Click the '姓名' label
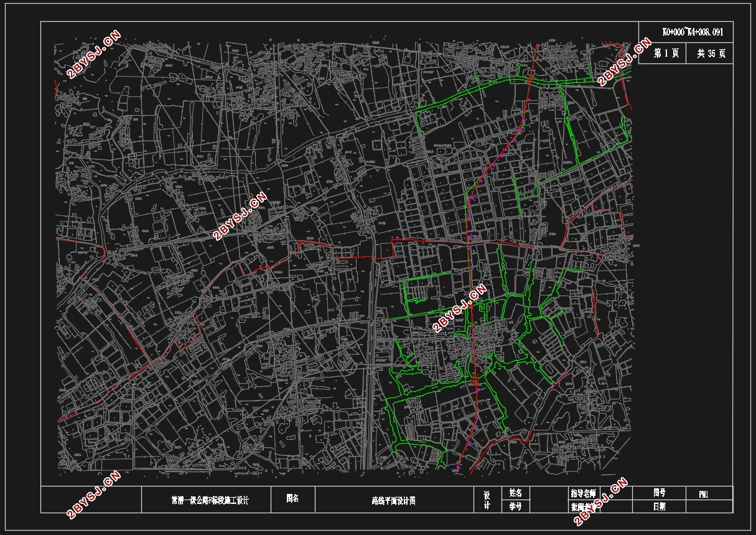 click(x=515, y=493)
